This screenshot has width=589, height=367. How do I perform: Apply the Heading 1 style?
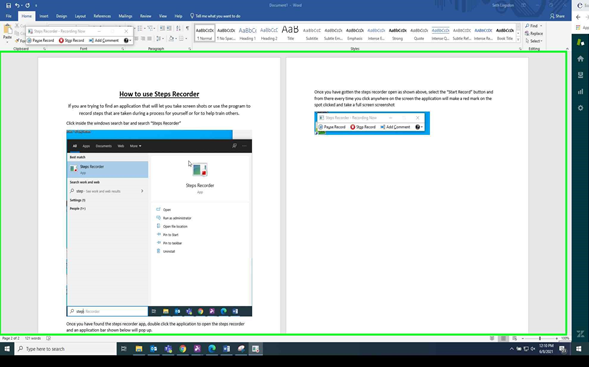[x=248, y=33]
